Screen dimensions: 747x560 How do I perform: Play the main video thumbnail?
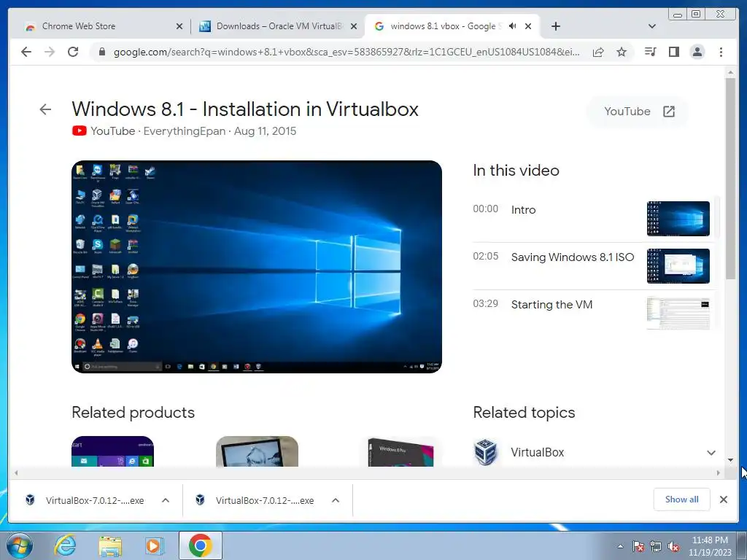tap(257, 267)
